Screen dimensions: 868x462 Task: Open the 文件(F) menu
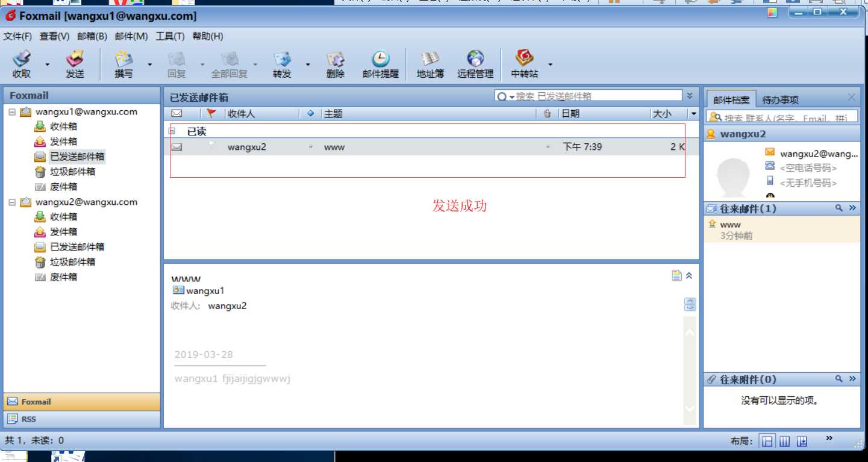point(17,36)
